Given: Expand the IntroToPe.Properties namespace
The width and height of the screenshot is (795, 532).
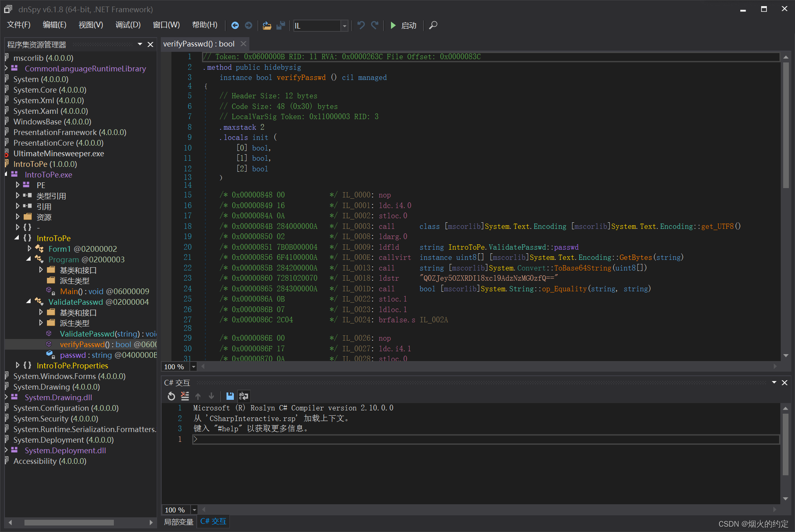Looking at the screenshot, I should coord(18,365).
